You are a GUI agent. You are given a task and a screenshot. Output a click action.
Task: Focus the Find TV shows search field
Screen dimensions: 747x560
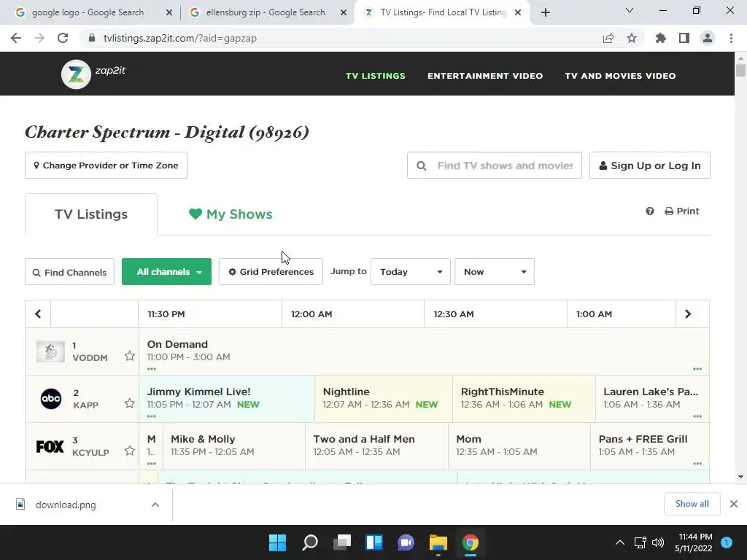pyautogui.click(x=495, y=166)
